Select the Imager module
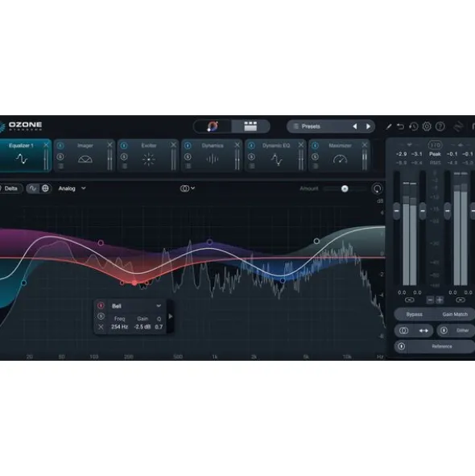The height and width of the screenshot is (476, 475). 85,155
